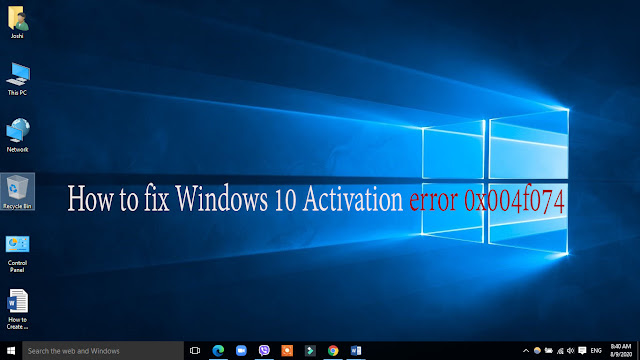This screenshot has width=640, height=360.
Task: Select the How to Create Word document
Action: tap(17, 309)
